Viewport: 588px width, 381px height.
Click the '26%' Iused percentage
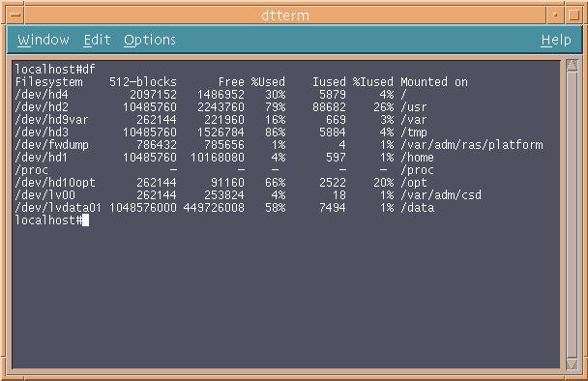click(383, 107)
